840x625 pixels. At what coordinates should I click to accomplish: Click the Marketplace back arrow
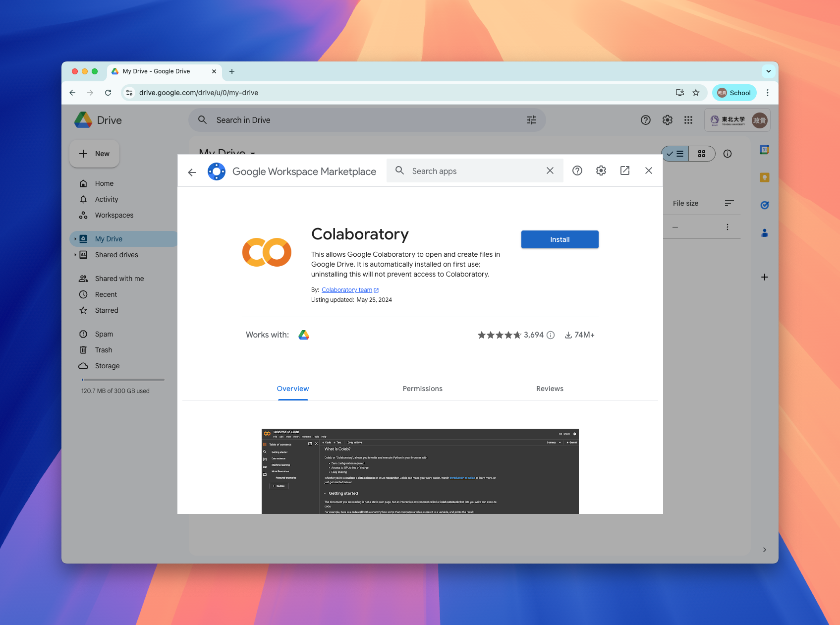(x=192, y=172)
